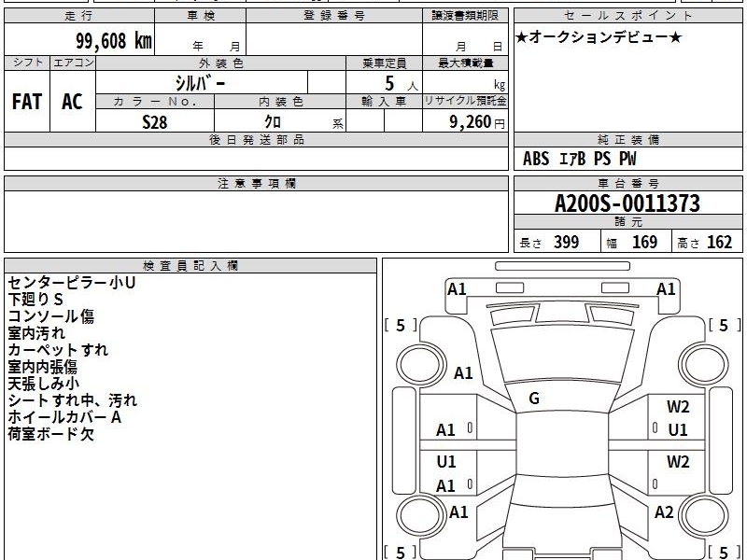Select the interior color クロ
Viewport: 747px width, 560px height.
[273, 122]
